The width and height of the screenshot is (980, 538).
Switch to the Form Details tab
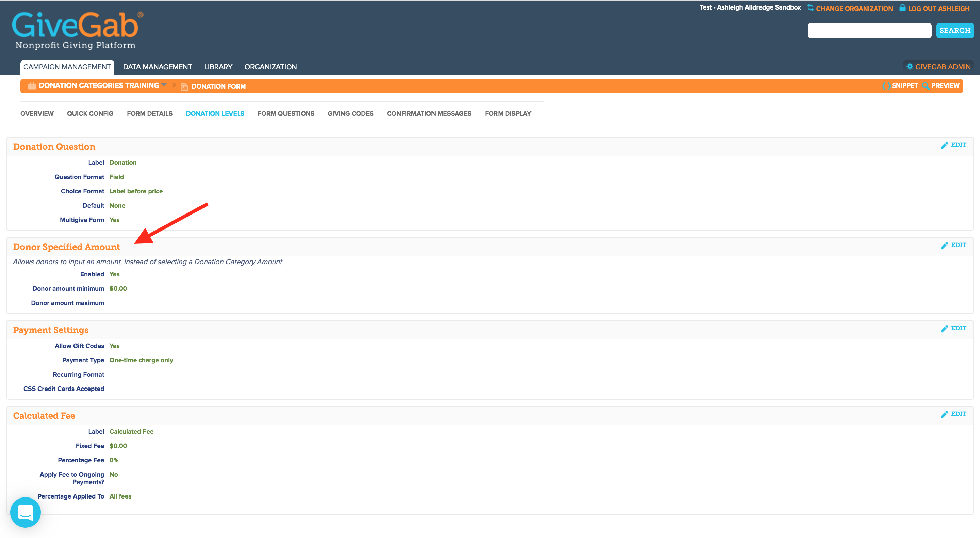(149, 113)
